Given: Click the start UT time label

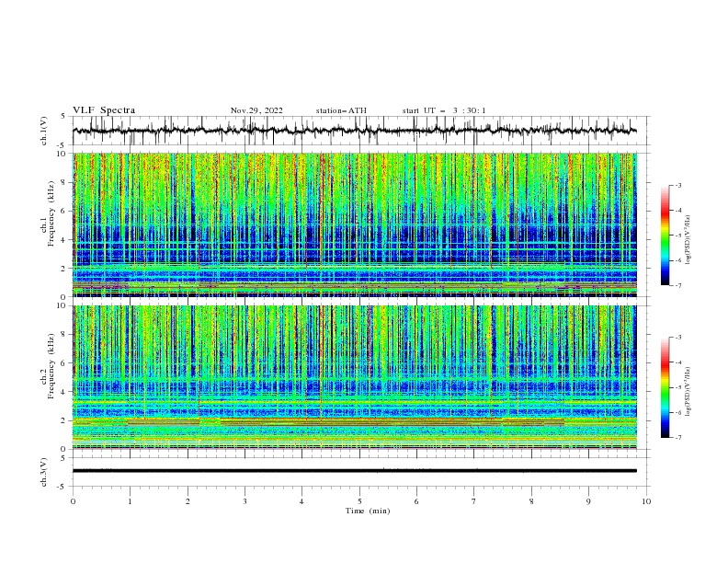Looking at the screenshot, I should [444, 110].
